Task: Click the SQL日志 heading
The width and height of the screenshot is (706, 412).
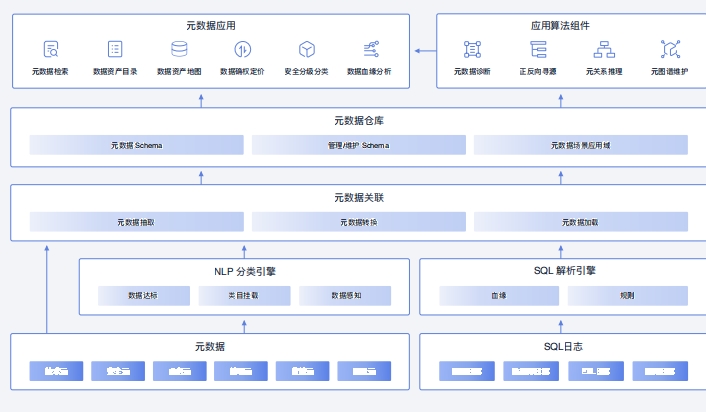Action: 563,347
